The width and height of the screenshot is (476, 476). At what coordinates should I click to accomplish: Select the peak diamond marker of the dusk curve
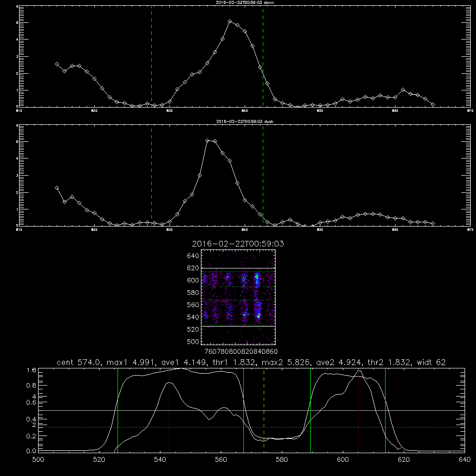pyautogui.click(x=208, y=140)
